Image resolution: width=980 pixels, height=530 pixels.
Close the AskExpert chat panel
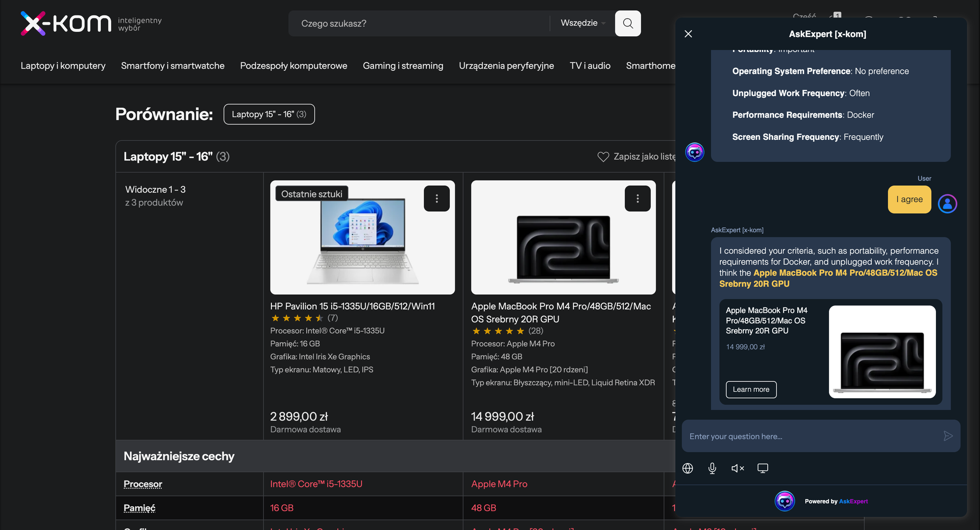(688, 34)
